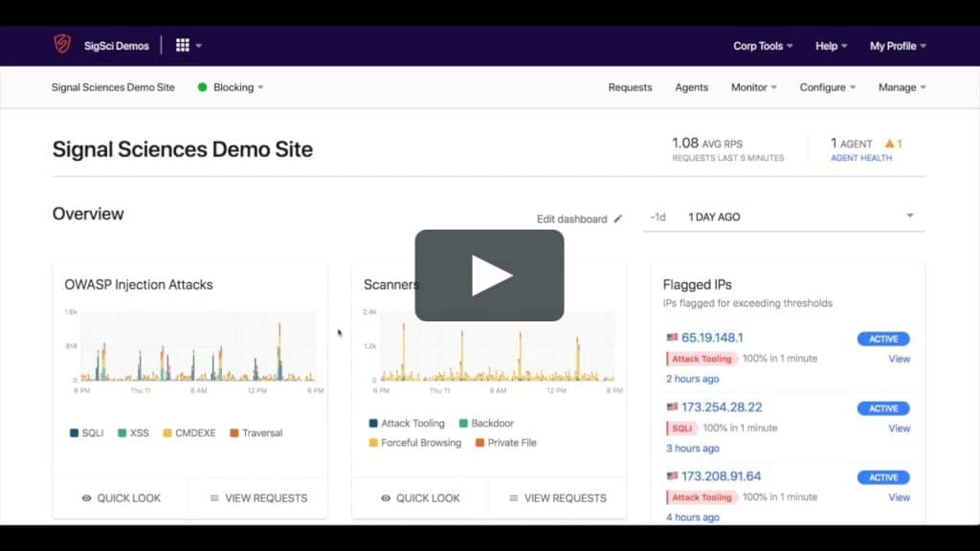The image size is (980, 551).
Task: Toggle the Forceful Browsing legend entry
Action: pos(415,443)
